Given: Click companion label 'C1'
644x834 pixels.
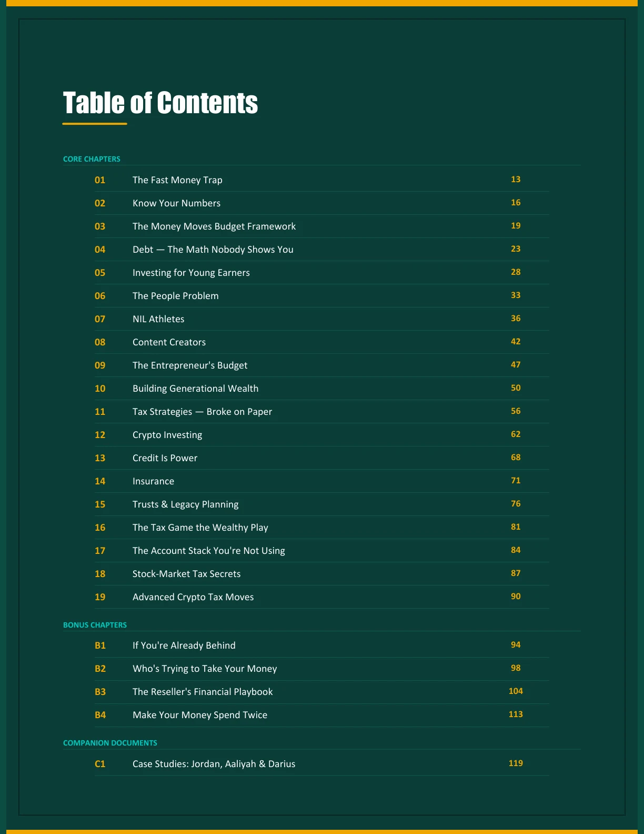Looking at the screenshot, I should [100, 764].
